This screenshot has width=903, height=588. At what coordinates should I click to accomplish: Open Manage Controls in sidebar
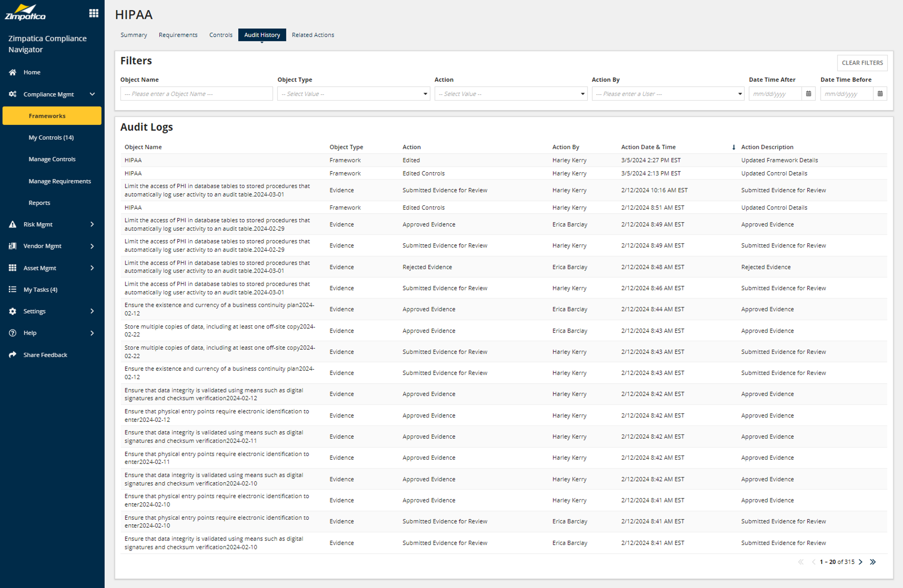coord(52,159)
